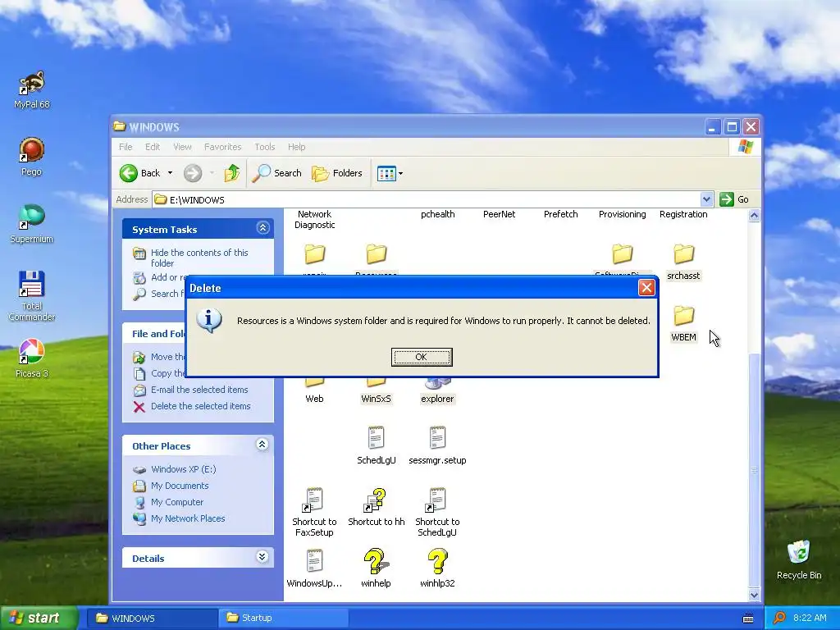Select the pchealth folder label
The image size is (840, 630).
(438, 214)
